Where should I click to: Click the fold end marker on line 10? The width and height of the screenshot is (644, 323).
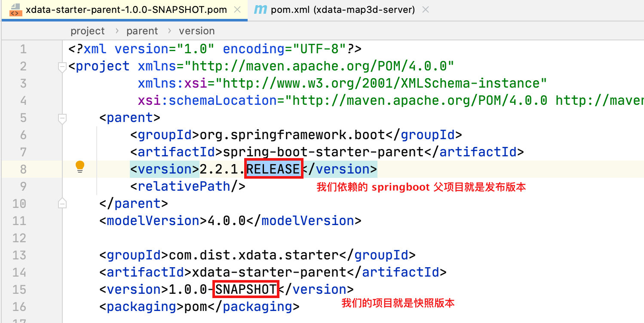(62, 204)
